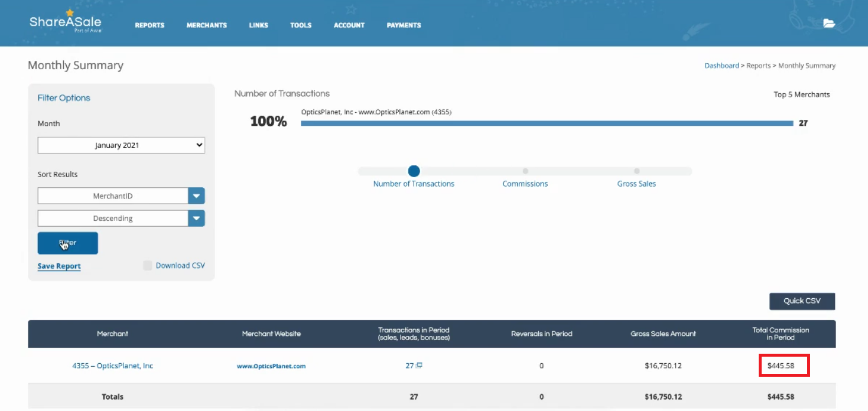Click the $16,750.12 value in Totals row
Image resolution: width=868 pixels, height=411 pixels.
point(663,397)
